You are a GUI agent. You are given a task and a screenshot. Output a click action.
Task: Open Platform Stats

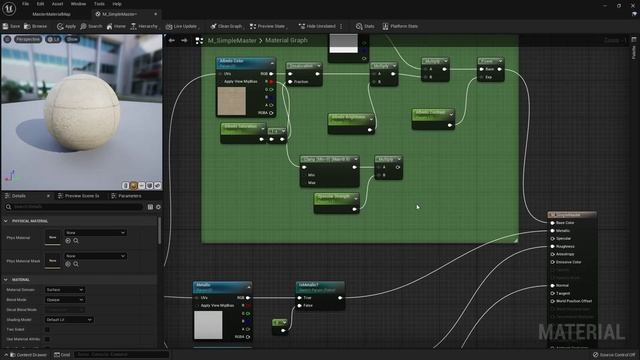tap(400, 26)
